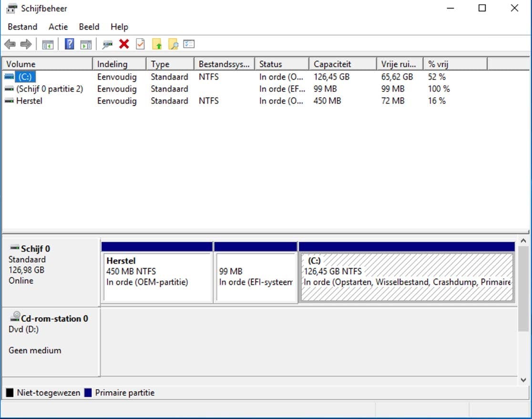The width and height of the screenshot is (532, 419).
Task: Click the properties checkmark page icon
Action: coord(140,44)
